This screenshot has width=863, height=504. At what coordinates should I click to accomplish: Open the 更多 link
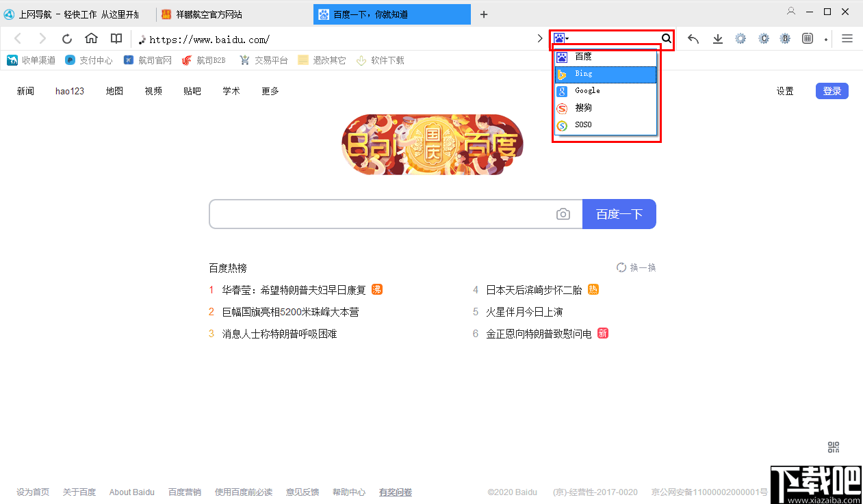tap(270, 91)
